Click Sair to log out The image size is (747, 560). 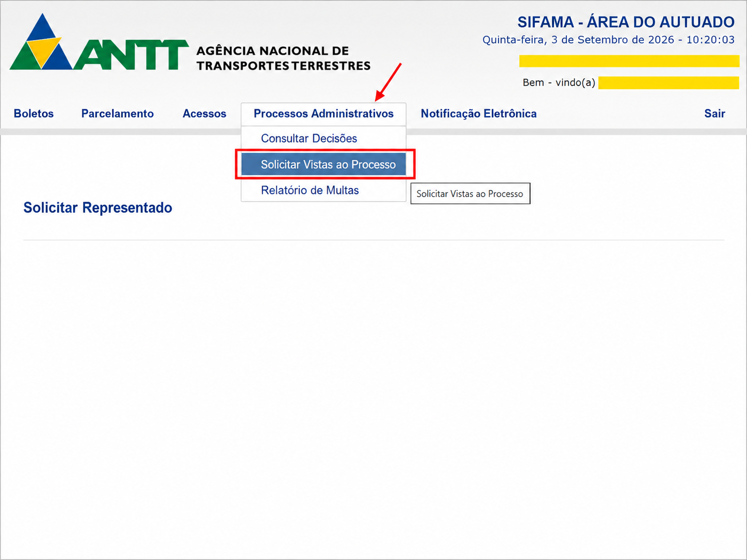tap(714, 113)
